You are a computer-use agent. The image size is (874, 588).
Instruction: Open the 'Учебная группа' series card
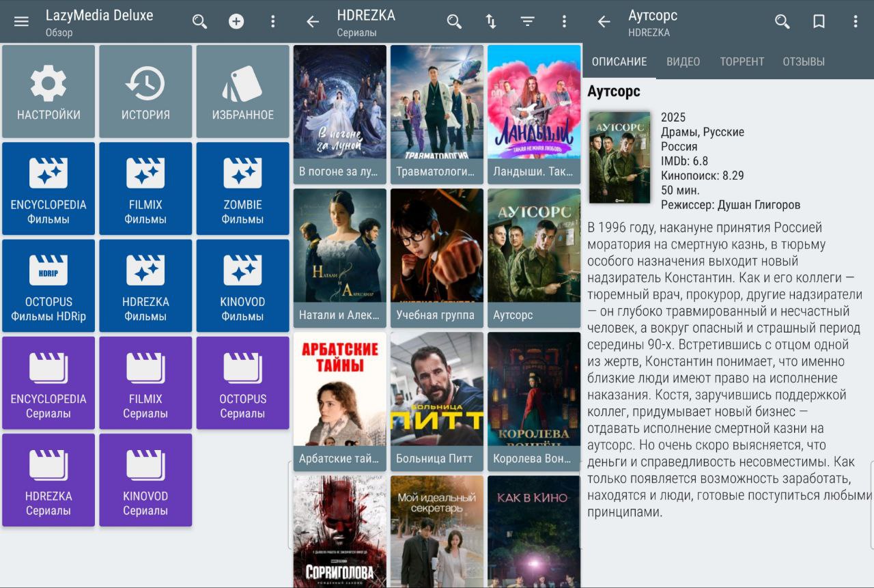click(437, 258)
